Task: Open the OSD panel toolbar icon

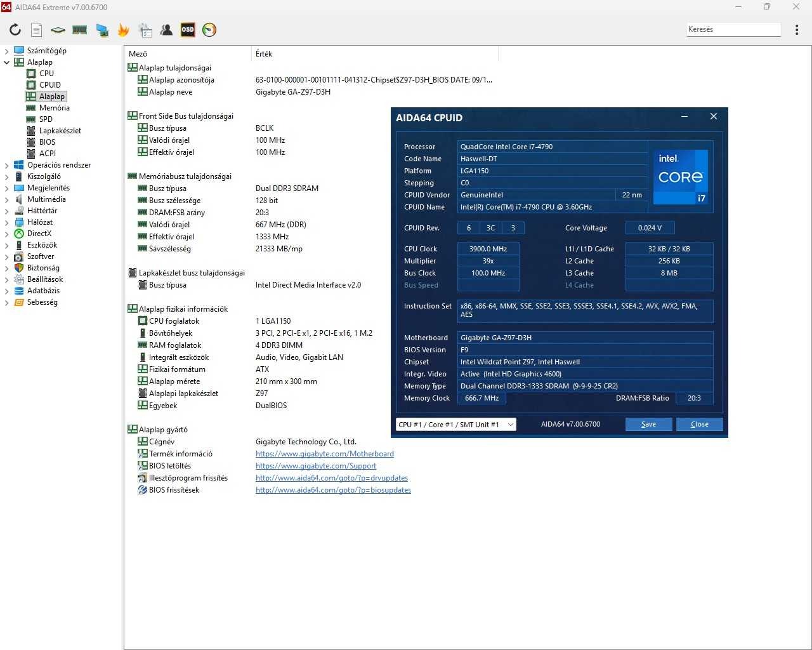Action: pos(188,30)
